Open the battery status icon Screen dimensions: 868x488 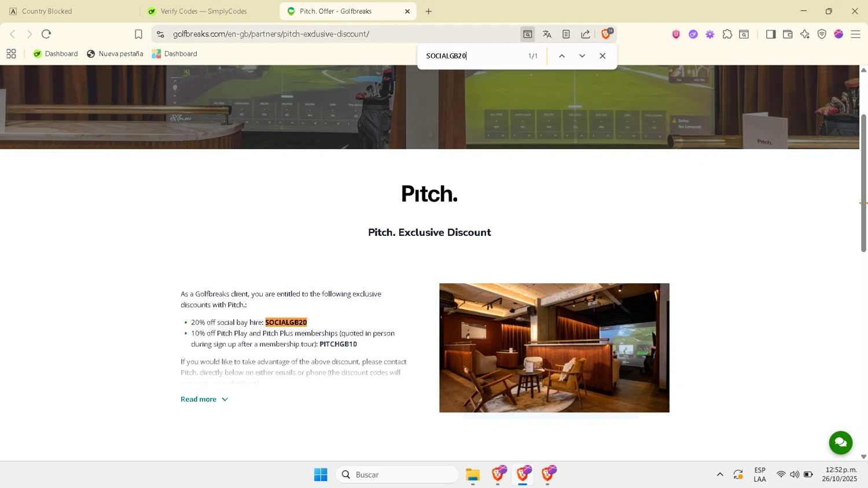pos(808,475)
